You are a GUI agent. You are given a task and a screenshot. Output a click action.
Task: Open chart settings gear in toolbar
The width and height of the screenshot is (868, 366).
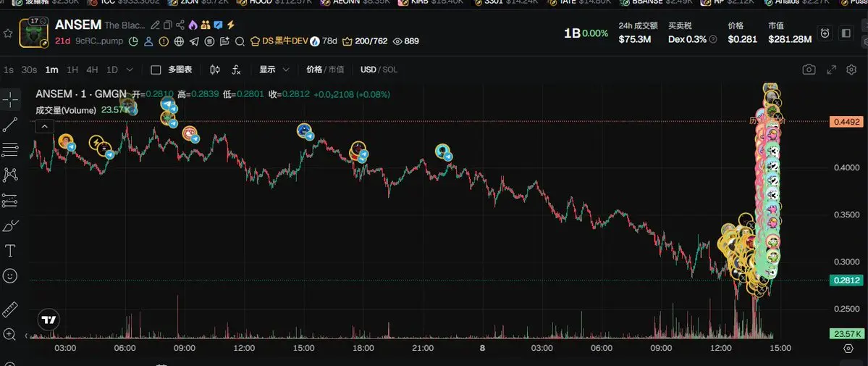click(851, 70)
